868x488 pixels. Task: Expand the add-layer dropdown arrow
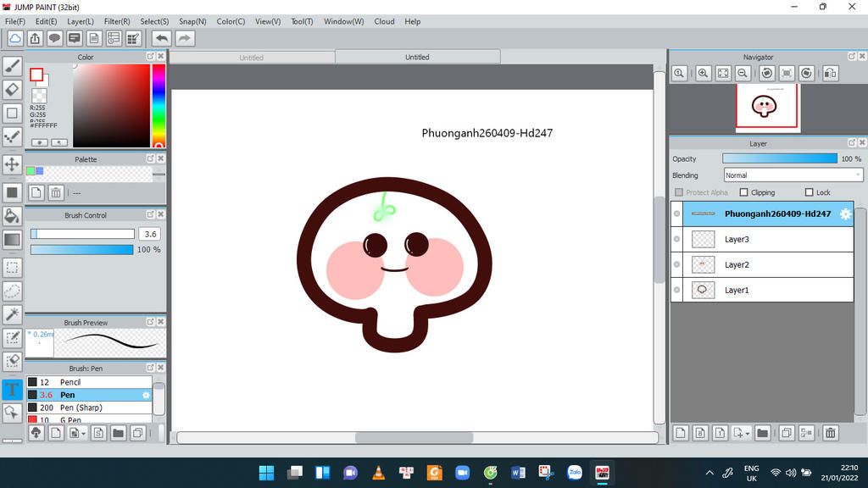pos(747,434)
